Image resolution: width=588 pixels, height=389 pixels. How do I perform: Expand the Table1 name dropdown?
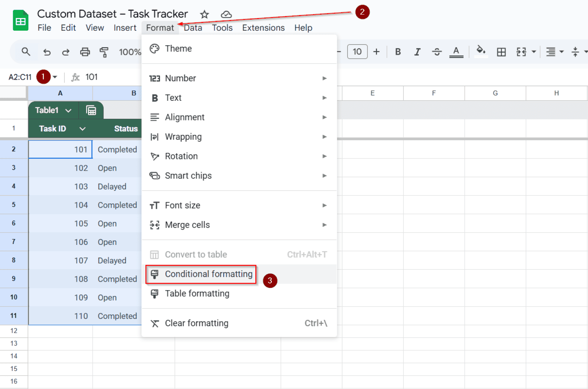(x=69, y=110)
